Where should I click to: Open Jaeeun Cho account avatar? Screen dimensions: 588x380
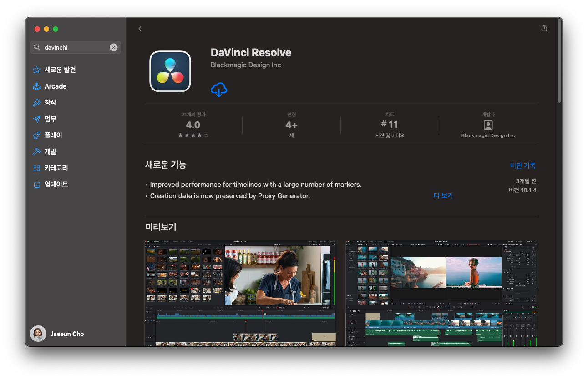pyautogui.click(x=38, y=334)
